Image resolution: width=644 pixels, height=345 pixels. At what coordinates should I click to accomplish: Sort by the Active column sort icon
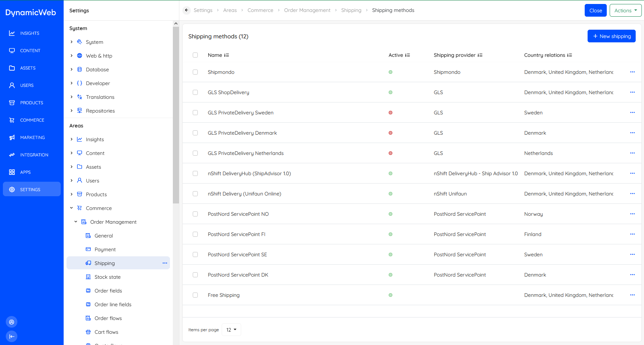408,55
